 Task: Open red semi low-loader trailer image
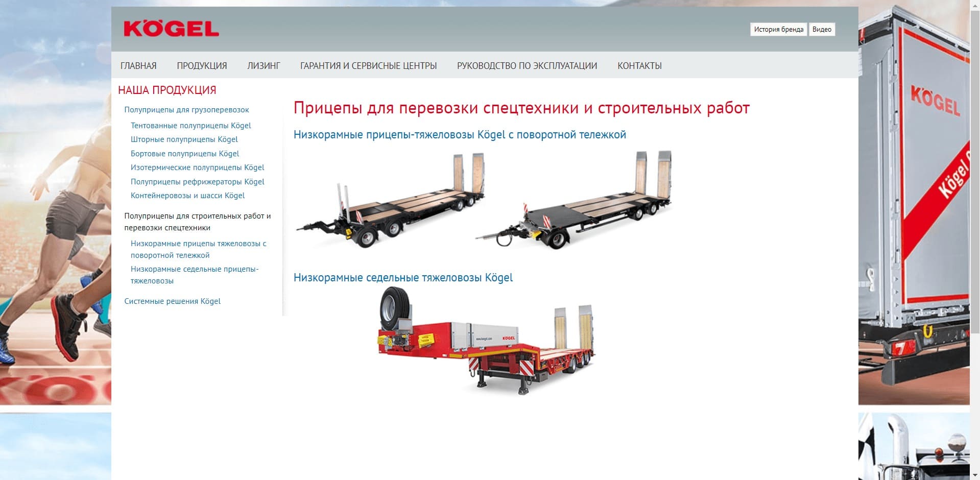coord(486,341)
